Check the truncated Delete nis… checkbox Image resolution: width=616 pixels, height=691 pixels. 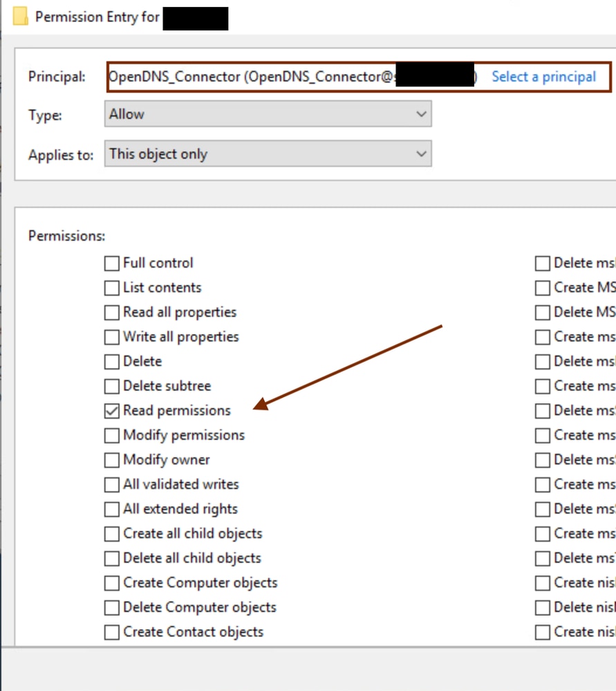(x=543, y=608)
